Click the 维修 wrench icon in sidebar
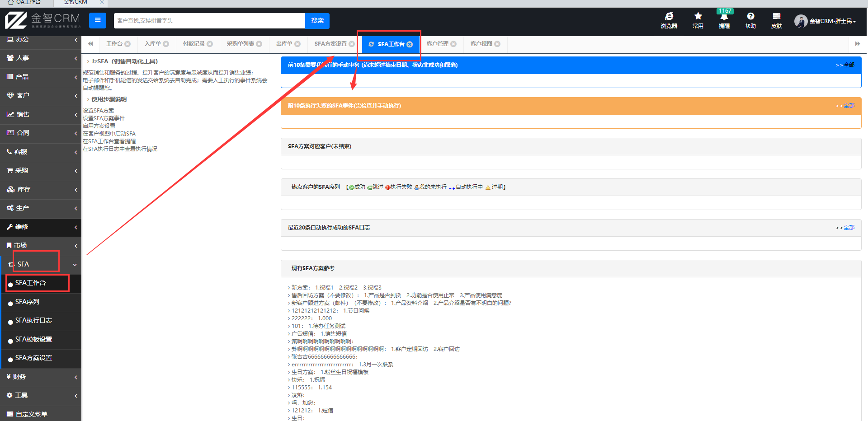 (9, 227)
